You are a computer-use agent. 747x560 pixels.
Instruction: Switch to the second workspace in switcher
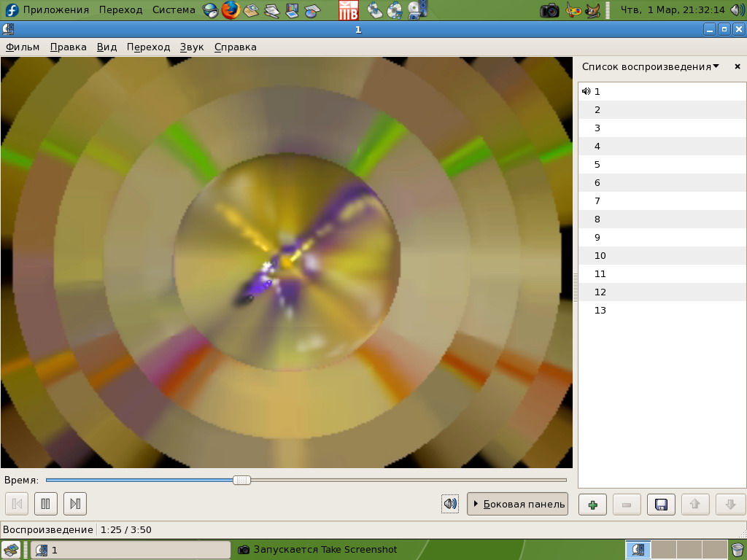(664, 550)
